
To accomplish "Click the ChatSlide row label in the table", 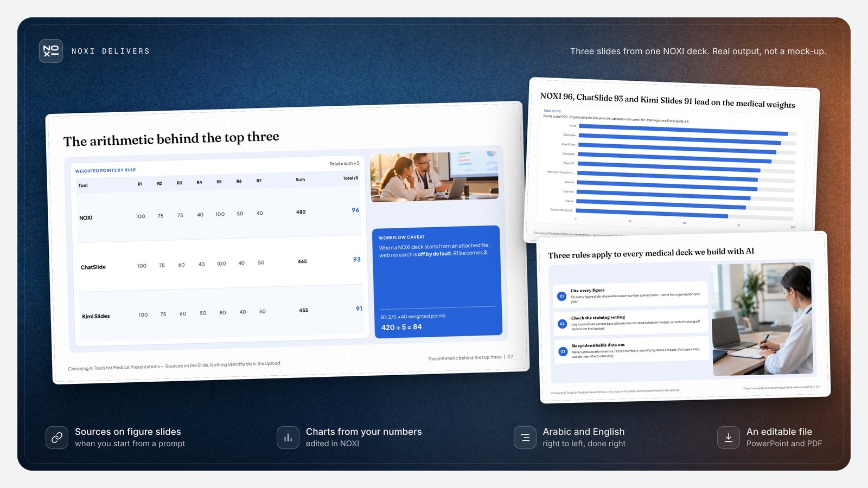I will (93, 267).
